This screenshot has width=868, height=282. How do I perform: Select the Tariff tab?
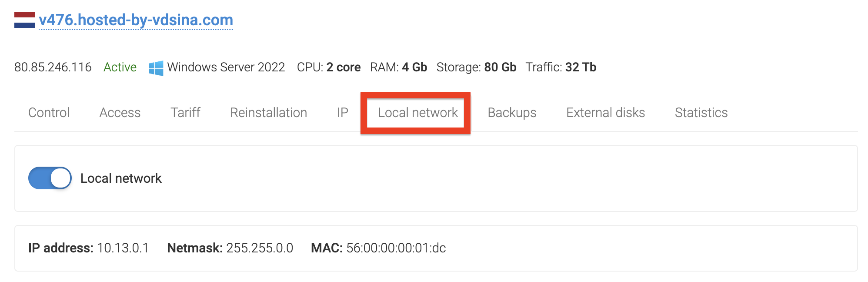[185, 113]
